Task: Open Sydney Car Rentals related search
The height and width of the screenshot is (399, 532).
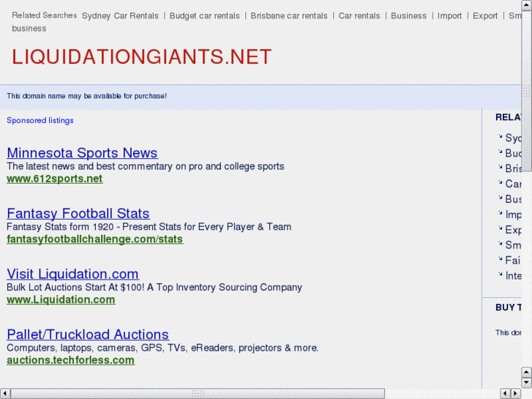Action: (x=120, y=16)
